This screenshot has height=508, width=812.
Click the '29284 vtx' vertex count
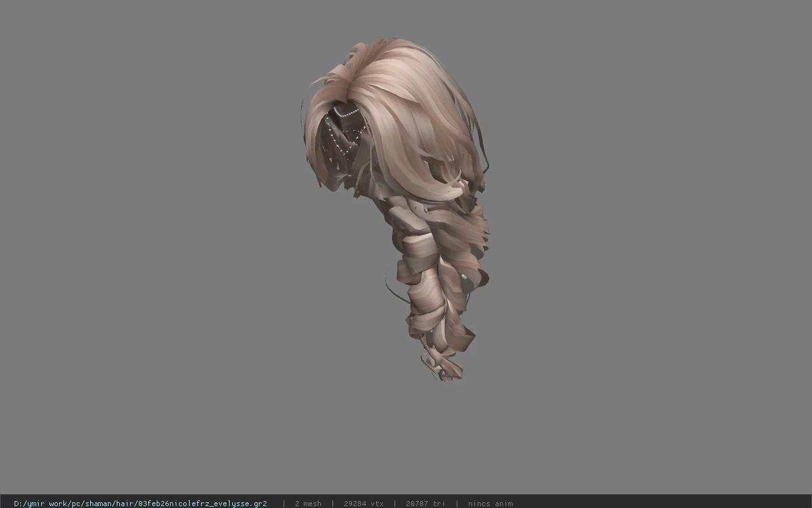363,504
